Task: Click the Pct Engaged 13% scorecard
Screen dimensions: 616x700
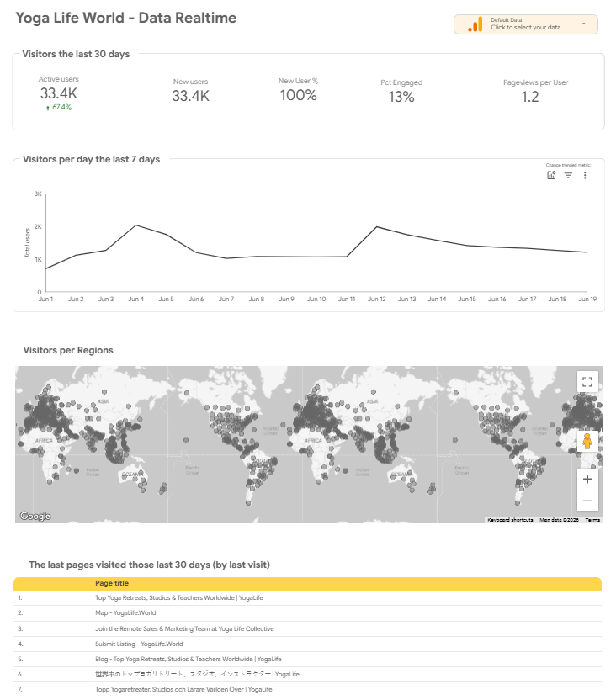Action: click(x=401, y=92)
